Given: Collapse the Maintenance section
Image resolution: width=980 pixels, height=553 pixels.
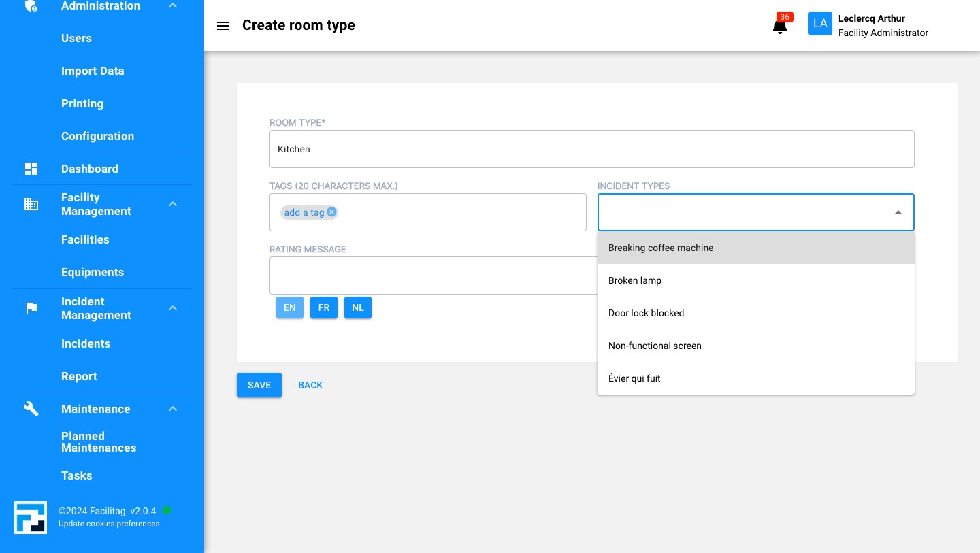Looking at the screenshot, I should click(x=173, y=409).
